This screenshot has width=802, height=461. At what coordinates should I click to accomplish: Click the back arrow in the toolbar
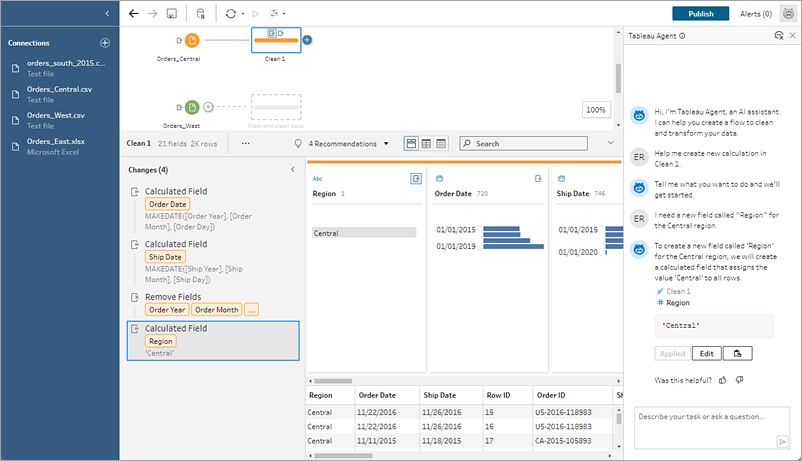click(134, 14)
